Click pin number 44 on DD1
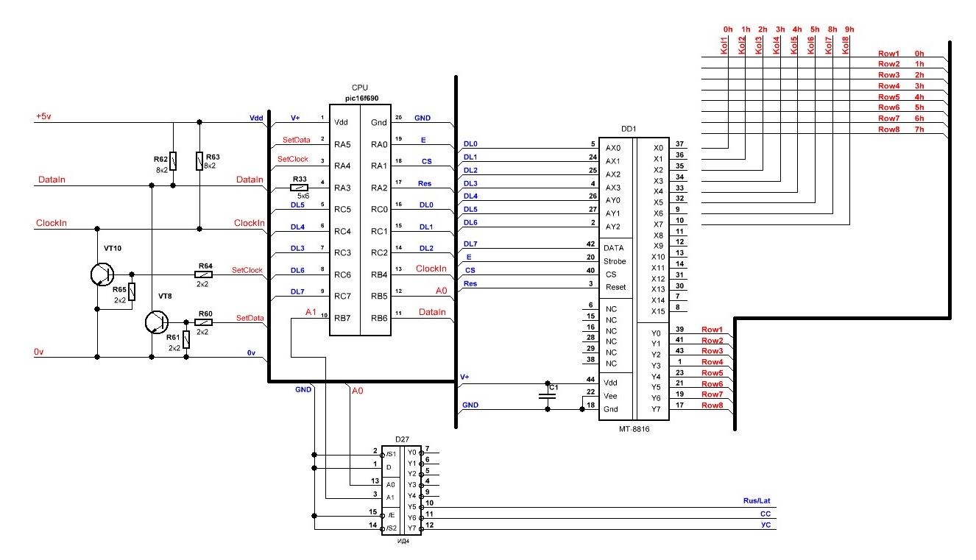Image resolution: width=976 pixels, height=560 pixels. tap(590, 378)
